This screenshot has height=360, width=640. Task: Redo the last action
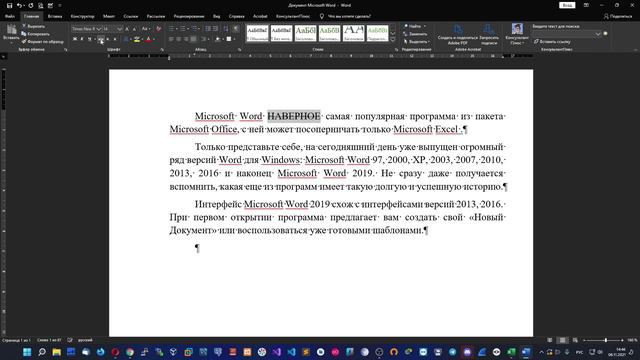(31, 6)
